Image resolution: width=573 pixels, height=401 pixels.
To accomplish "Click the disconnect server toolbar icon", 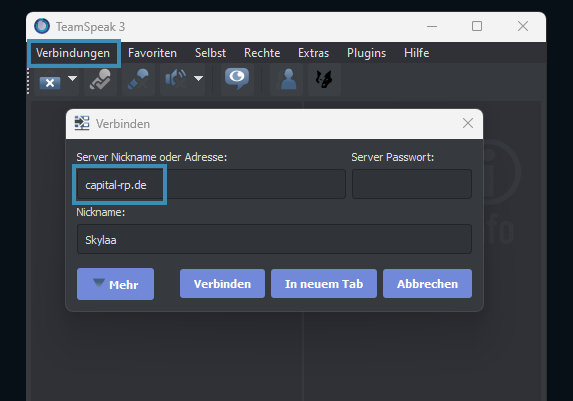I will click(50, 80).
